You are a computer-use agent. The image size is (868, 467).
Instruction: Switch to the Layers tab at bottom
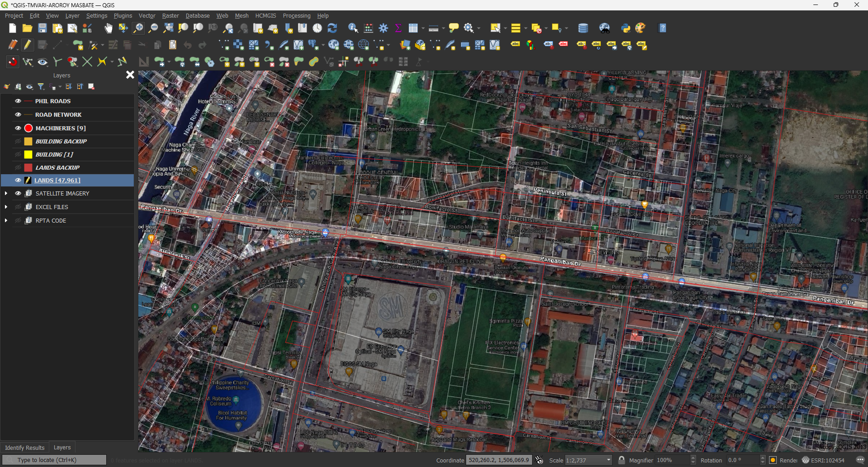pyautogui.click(x=62, y=447)
